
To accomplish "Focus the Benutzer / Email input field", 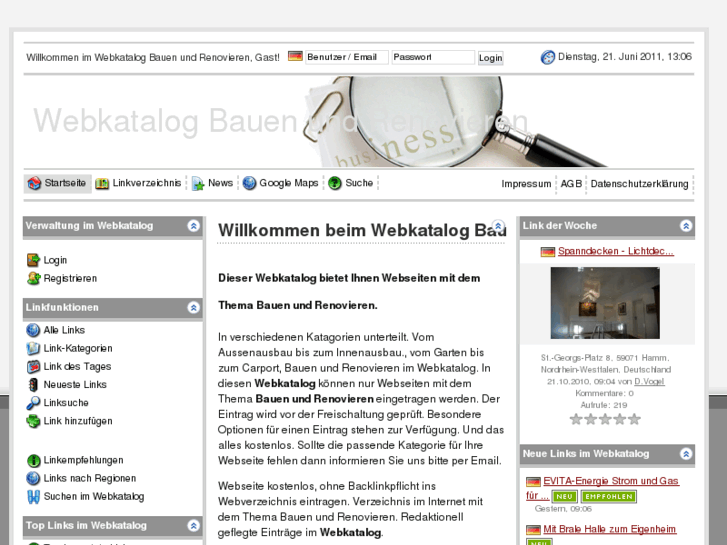I will (347, 57).
